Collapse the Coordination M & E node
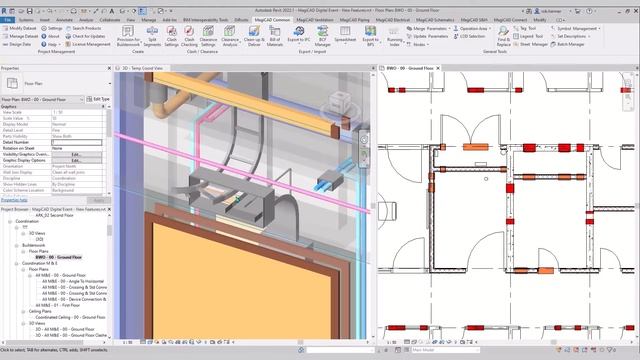640x360 pixels. (17, 263)
